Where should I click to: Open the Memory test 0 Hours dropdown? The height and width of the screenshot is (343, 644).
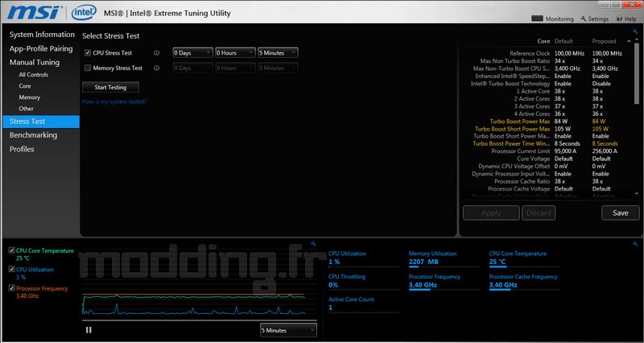pos(235,68)
